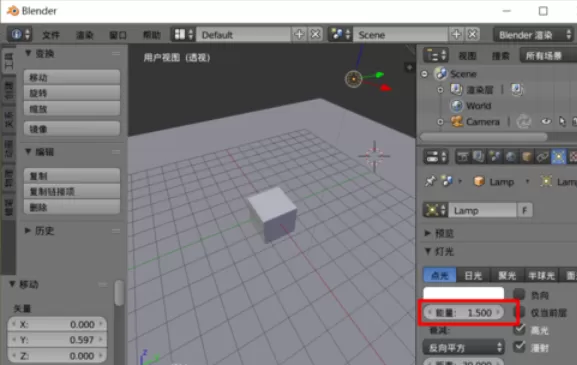Open the 所有场景 display mode dropdown

coord(548,56)
